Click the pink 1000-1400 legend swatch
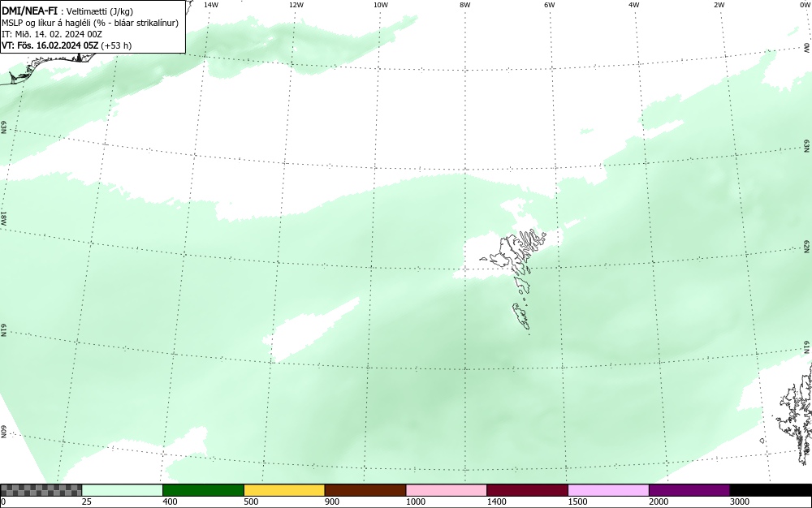This screenshot has height=508, width=812. 447,490
